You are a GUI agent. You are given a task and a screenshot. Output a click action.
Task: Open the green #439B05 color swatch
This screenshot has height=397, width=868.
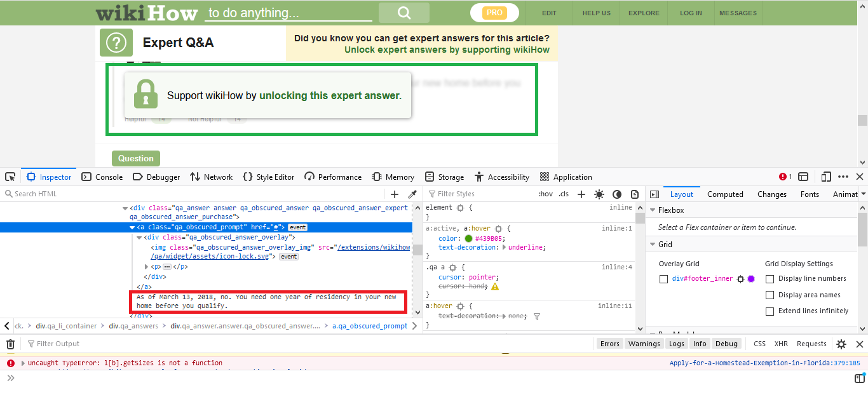click(469, 239)
